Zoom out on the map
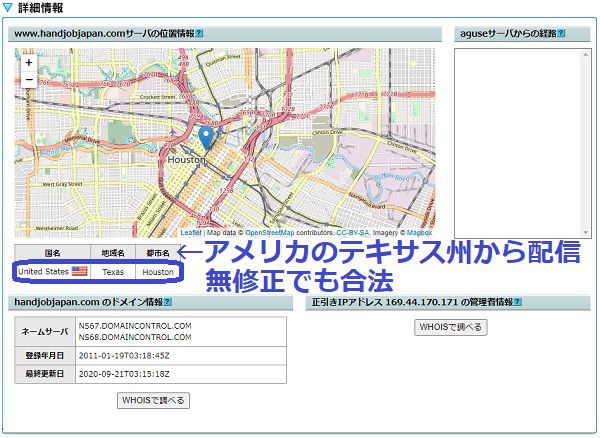600x438 pixels. click(x=29, y=80)
